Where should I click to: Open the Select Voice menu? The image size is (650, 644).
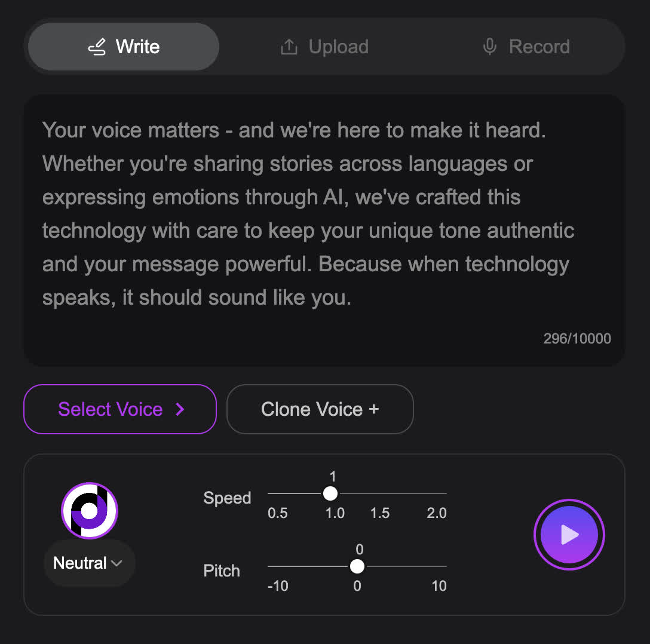point(119,409)
